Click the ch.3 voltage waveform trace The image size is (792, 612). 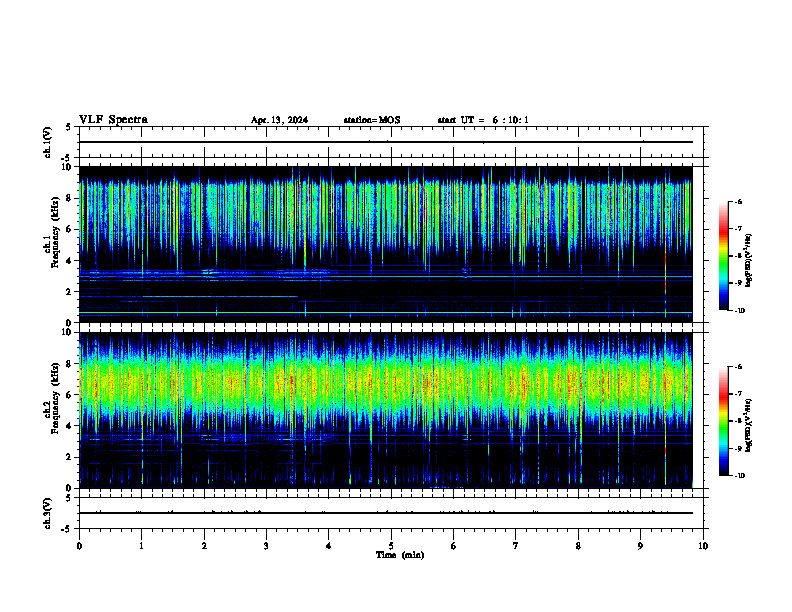click(386, 513)
